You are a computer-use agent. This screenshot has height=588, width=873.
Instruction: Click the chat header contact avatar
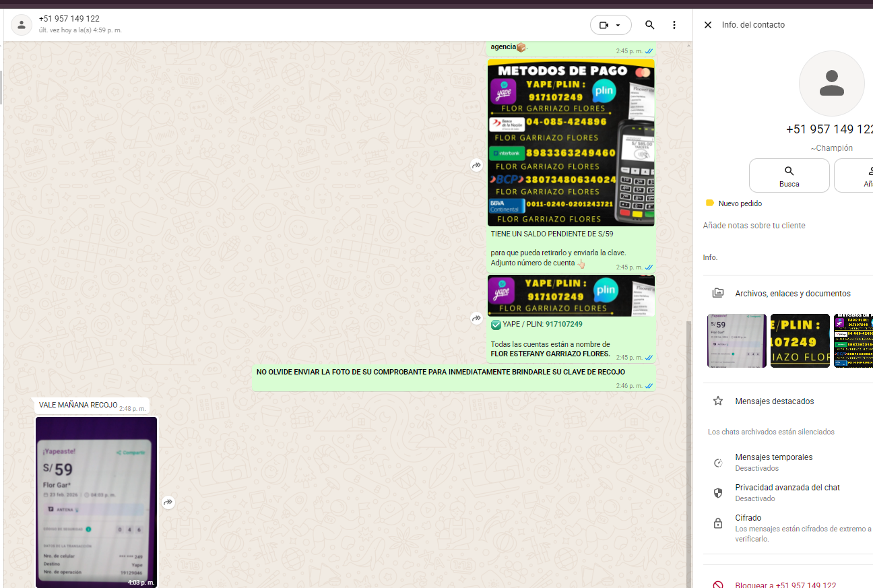coord(22,25)
